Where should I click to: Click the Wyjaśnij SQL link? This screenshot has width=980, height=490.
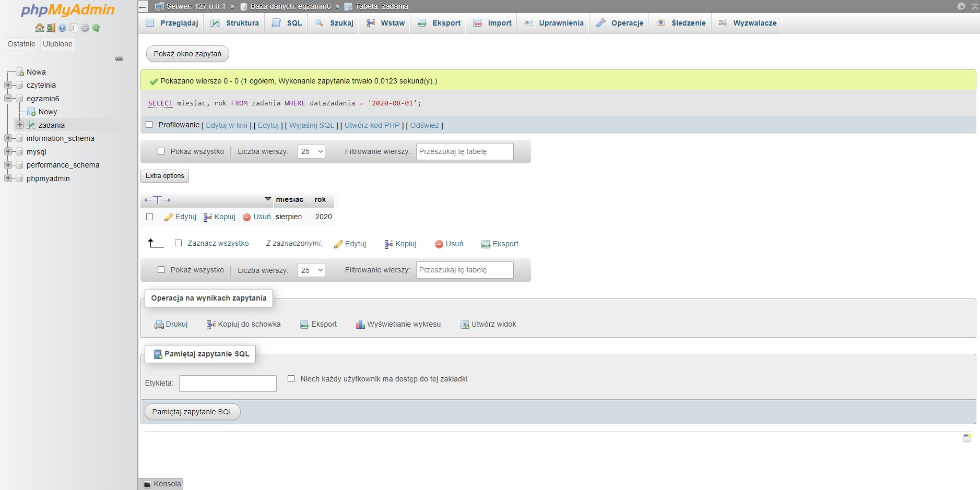point(311,125)
